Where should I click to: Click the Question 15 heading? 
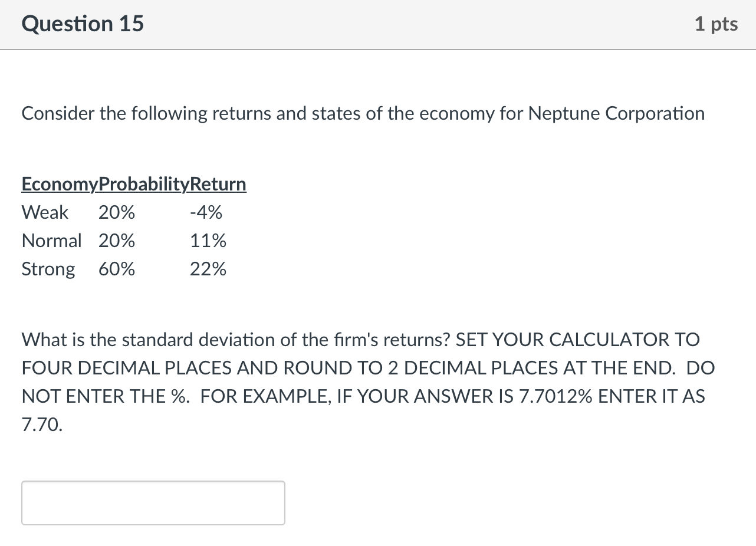tap(83, 24)
